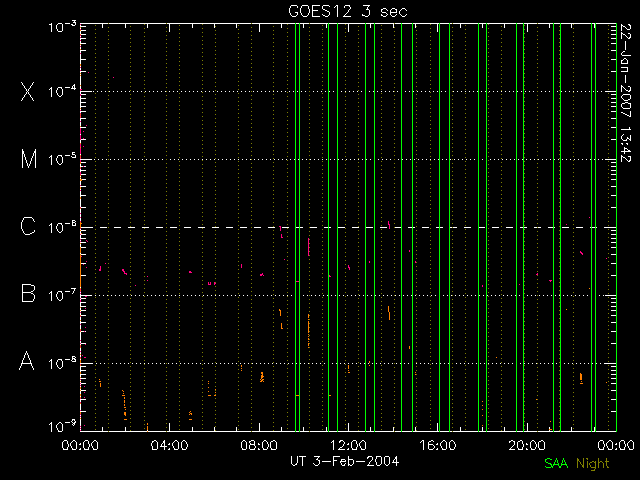Click the Night legend label
The height and width of the screenshot is (480, 640).
pyautogui.click(x=593, y=464)
